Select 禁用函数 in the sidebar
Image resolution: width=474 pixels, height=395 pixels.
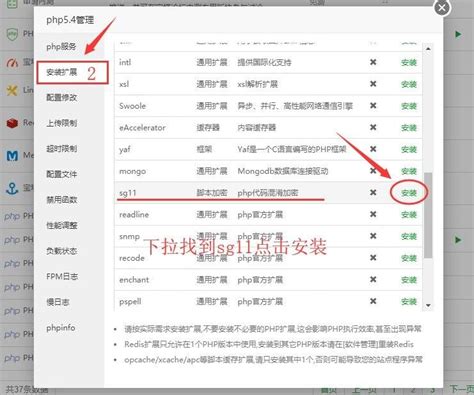pos(62,200)
